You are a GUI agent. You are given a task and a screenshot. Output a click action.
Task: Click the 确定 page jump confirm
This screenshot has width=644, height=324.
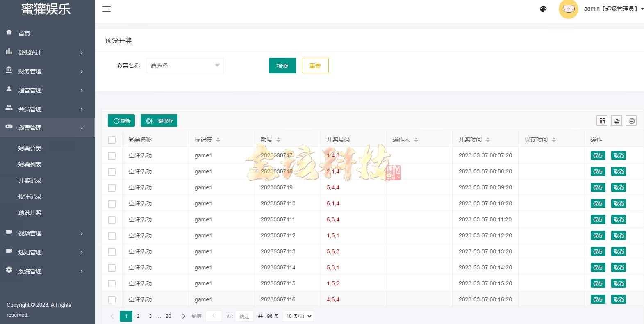coord(244,316)
